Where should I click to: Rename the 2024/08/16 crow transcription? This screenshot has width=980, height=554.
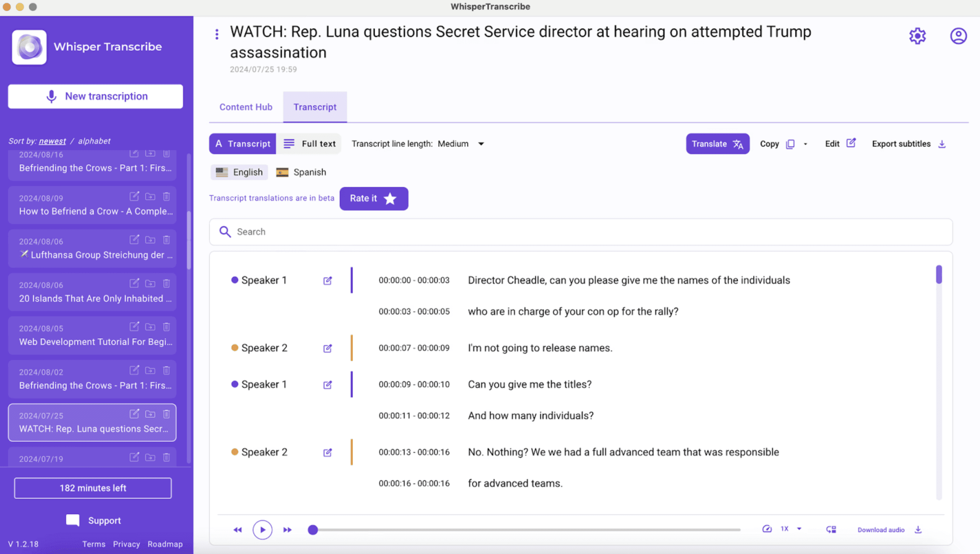[x=134, y=153]
